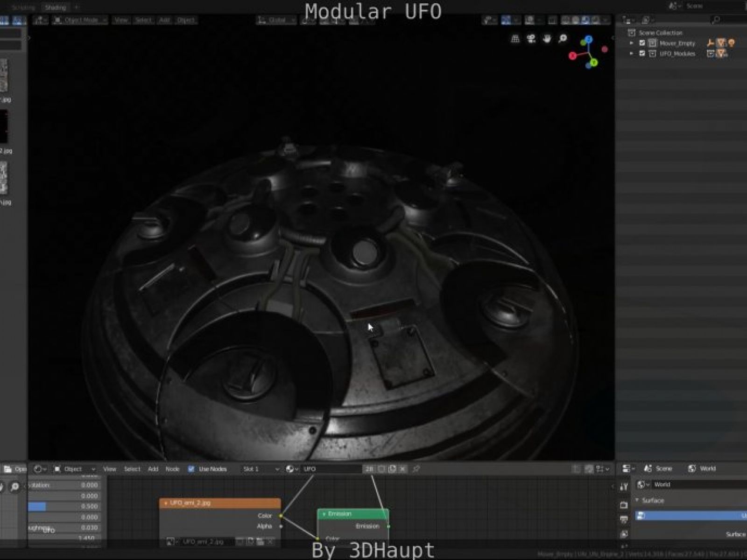747x560 pixels.
Task: Add a new workspace with the plus tab
Action: tap(77, 7)
